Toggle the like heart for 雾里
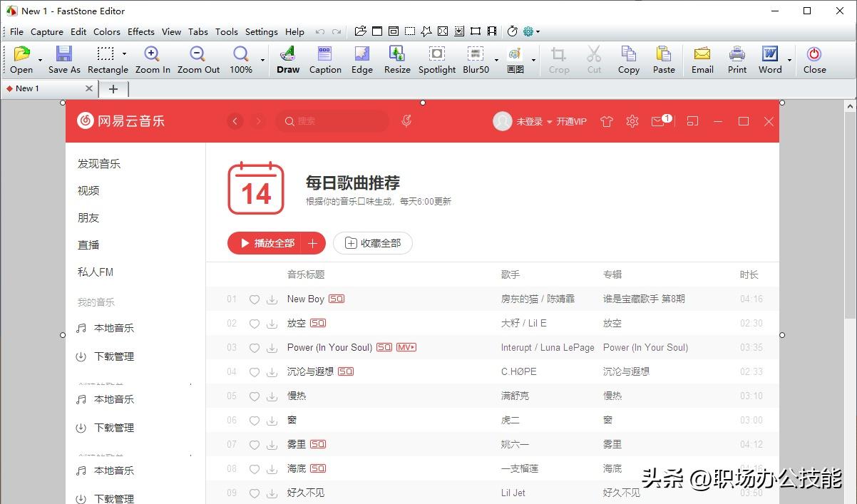Viewport: 857px width, 504px height. pos(255,444)
